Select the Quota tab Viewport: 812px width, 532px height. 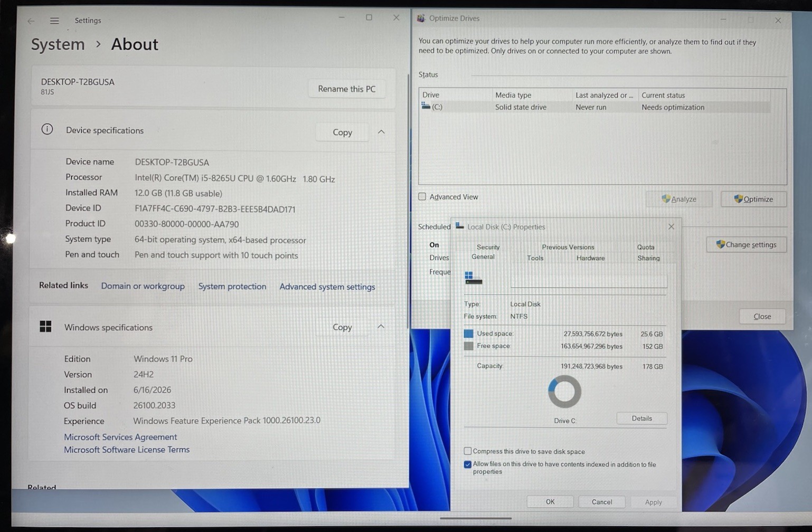pyautogui.click(x=646, y=247)
